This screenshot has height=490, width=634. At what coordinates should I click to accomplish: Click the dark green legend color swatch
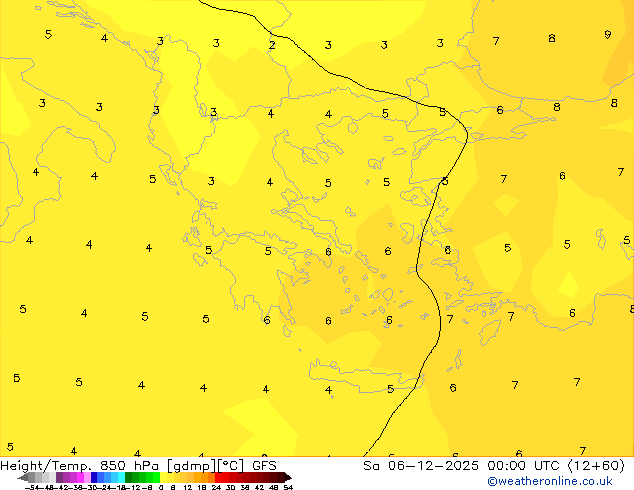129,477
